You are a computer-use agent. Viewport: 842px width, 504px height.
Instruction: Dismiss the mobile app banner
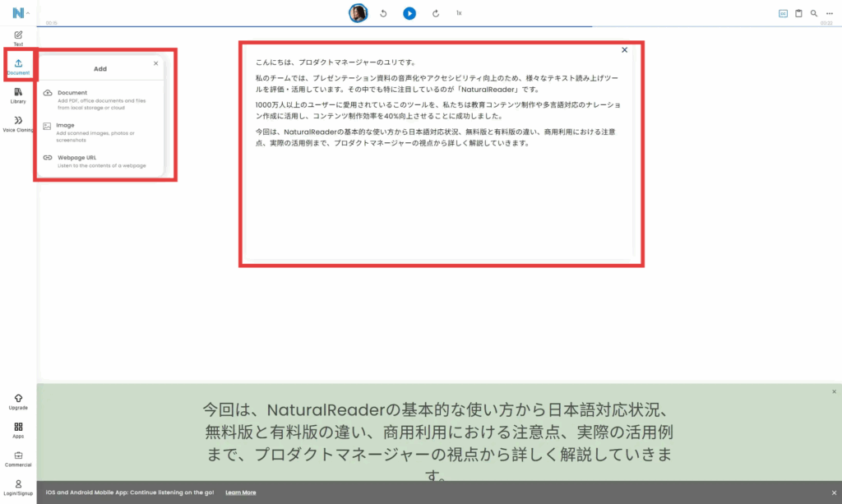(x=834, y=492)
